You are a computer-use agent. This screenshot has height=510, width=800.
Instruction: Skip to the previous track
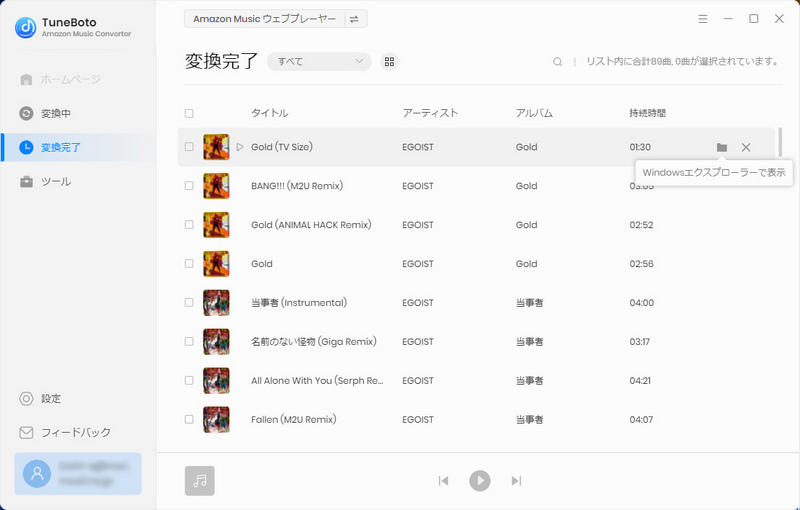(443, 480)
